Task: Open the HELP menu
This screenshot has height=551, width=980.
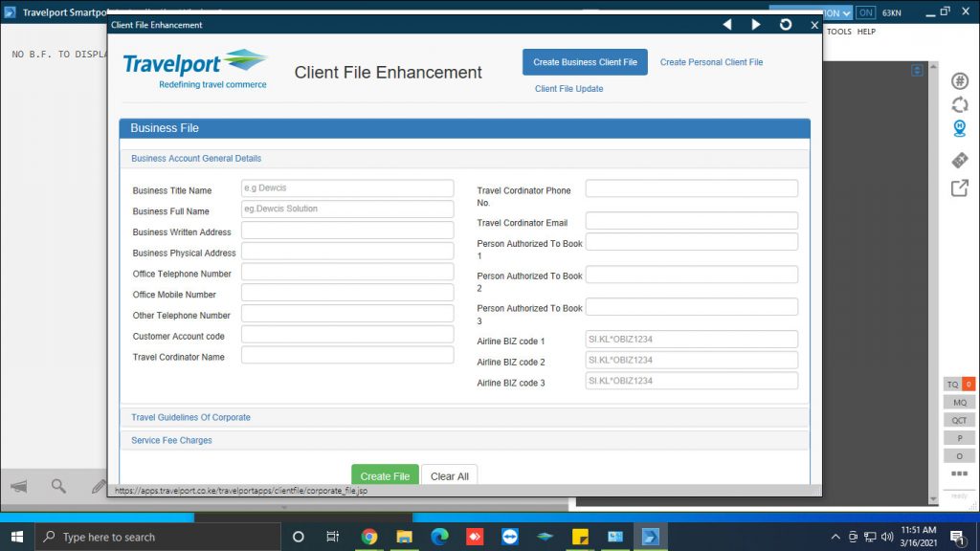Action: point(866,32)
